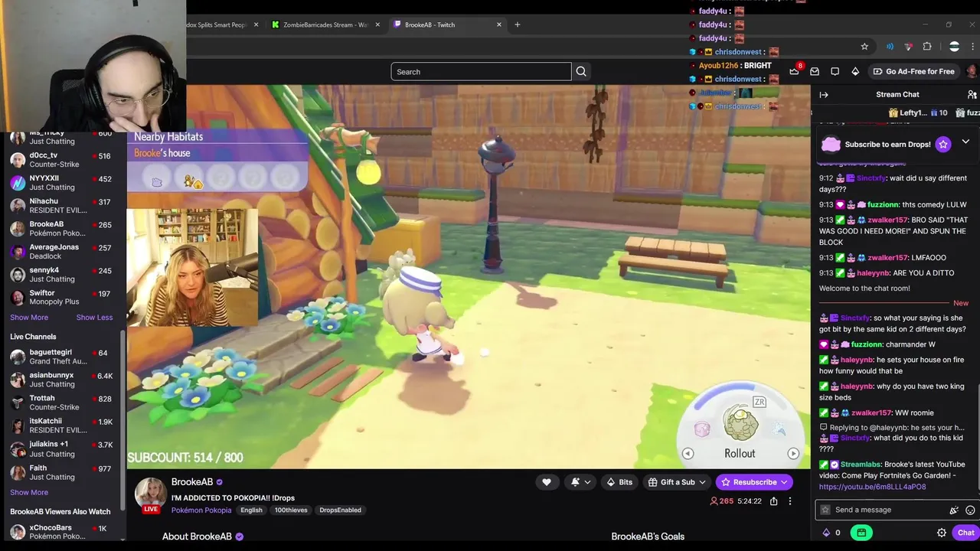Open baguettegirl live channel
Screen dimensions: 980x551
[61, 357]
